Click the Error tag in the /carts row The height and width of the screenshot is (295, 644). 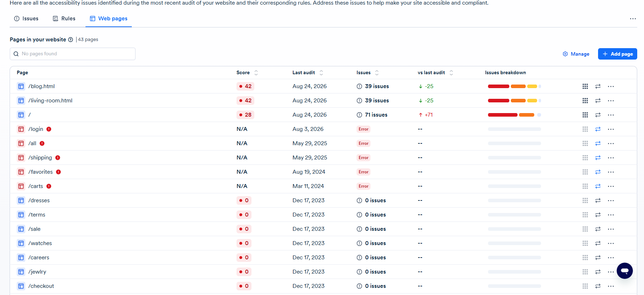pyautogui.click(x=363, y=186)
